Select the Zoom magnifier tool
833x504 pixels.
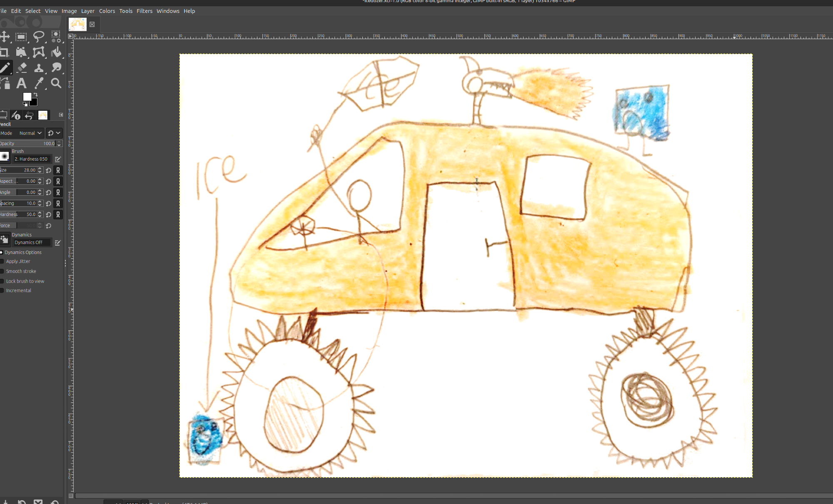56,83
